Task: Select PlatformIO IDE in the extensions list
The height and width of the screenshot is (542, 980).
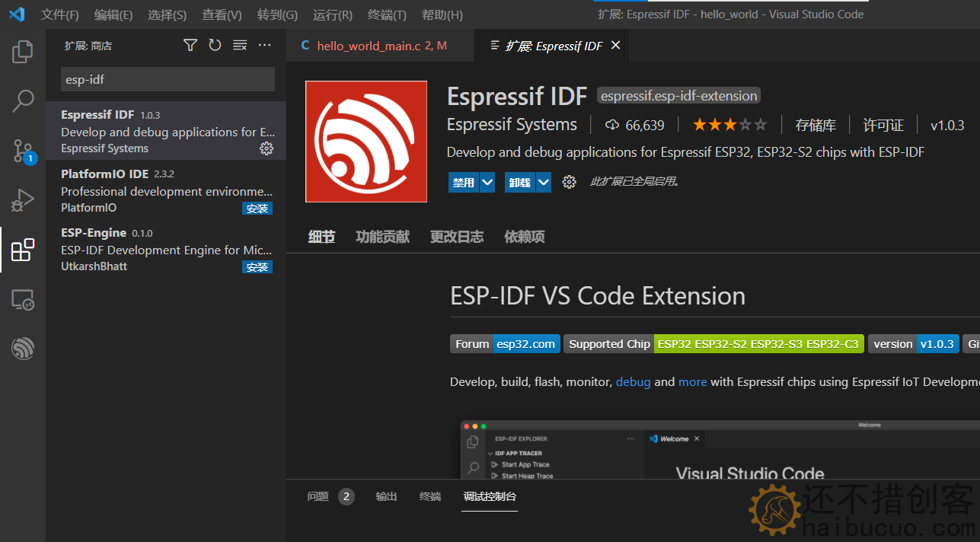Action: coord(166,190)
